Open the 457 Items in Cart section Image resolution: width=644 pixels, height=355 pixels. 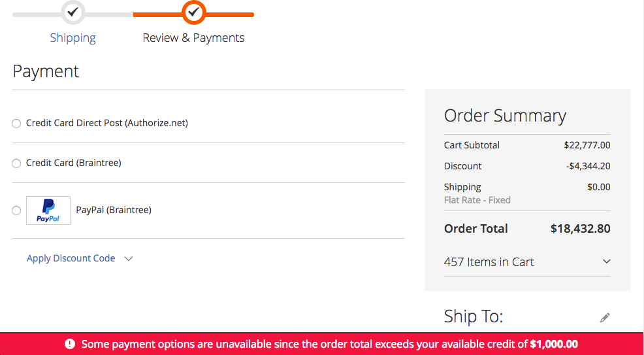tap(527, 262)
